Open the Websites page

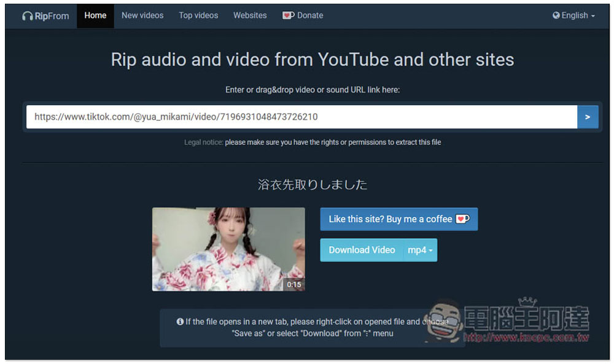(250, 16)
